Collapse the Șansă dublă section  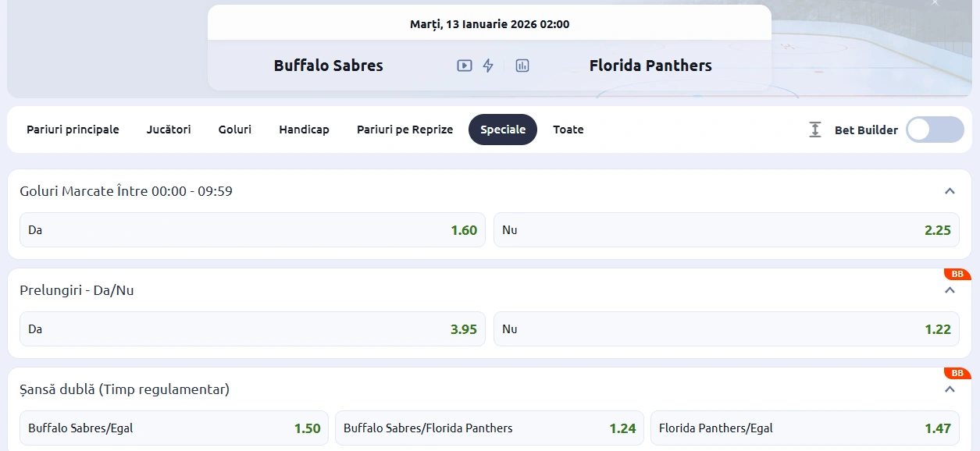(x=950, y=388)
